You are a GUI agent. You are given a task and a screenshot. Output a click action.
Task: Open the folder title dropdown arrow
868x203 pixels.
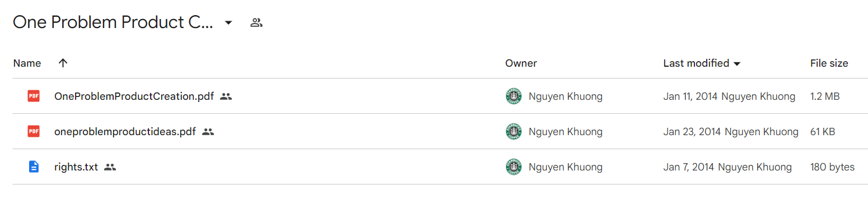228,23
